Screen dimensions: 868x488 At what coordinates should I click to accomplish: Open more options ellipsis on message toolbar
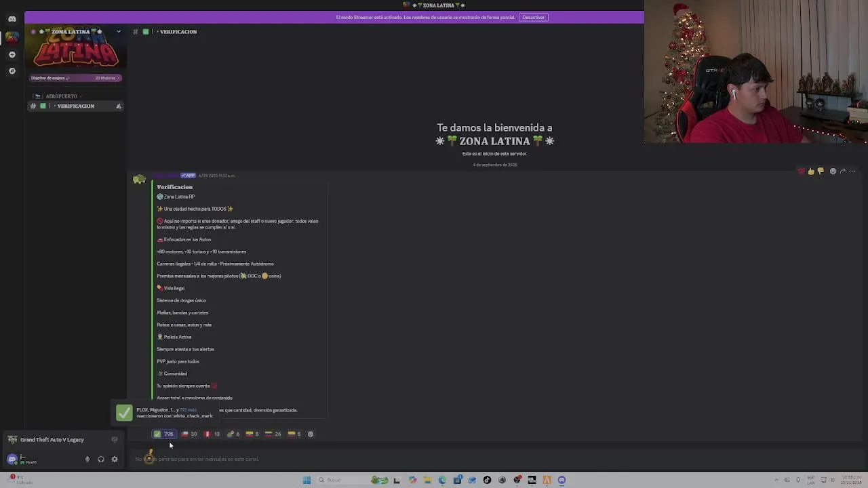852,171
